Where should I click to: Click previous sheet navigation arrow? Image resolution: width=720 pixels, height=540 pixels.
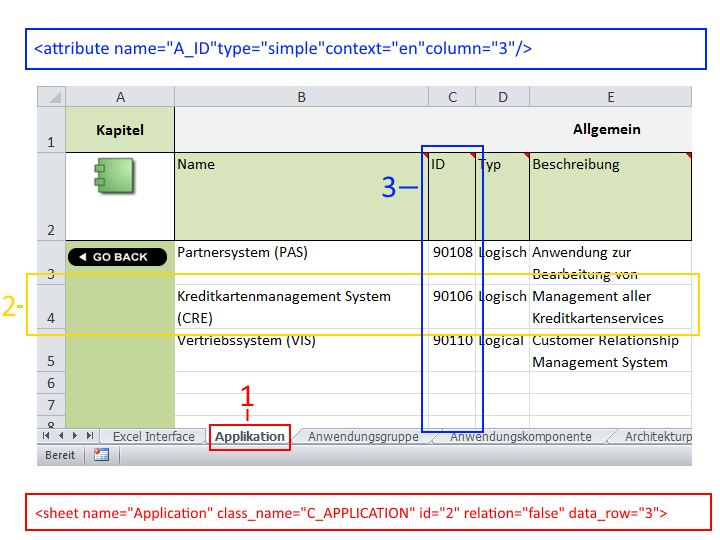pos(61,435)
